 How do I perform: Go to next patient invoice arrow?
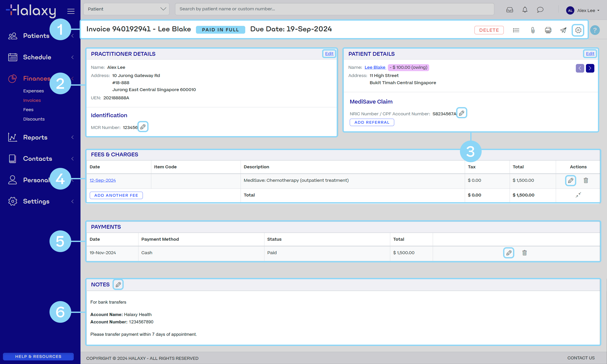click(x=590, y=68)
